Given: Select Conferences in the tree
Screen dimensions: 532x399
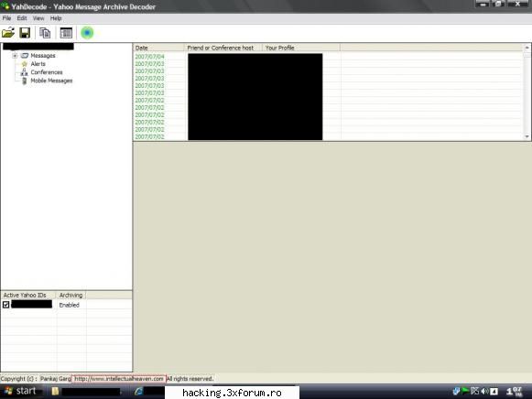Looking at the screenshot, I should pyautogui.click(x=47, y=72).
